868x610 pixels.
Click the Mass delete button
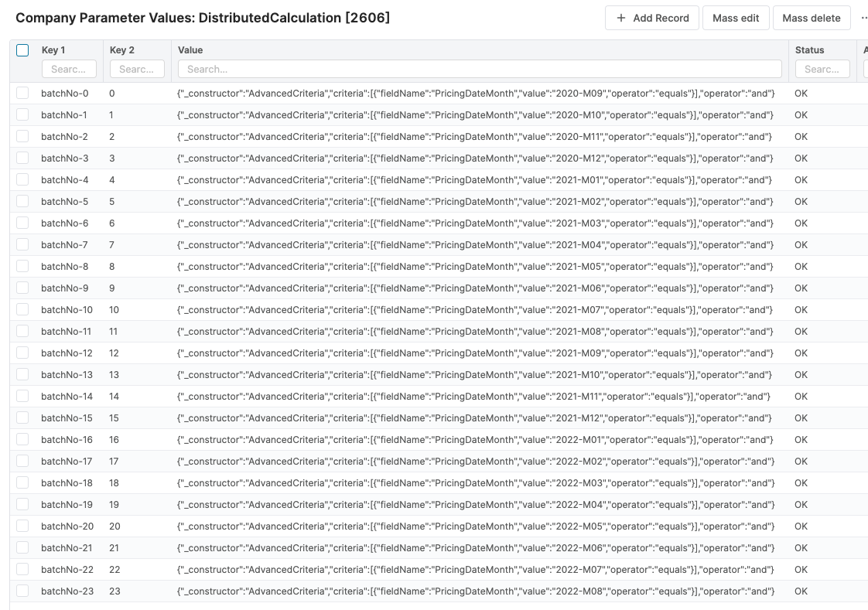click(811, 18)
